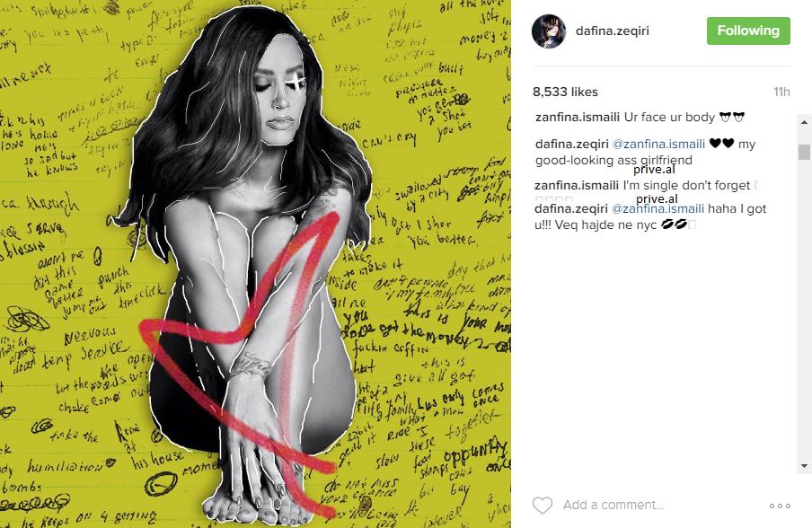Click the scrollbar track below thumb
The height and width of the screenshot is (528, 812).
click(804, 310)
